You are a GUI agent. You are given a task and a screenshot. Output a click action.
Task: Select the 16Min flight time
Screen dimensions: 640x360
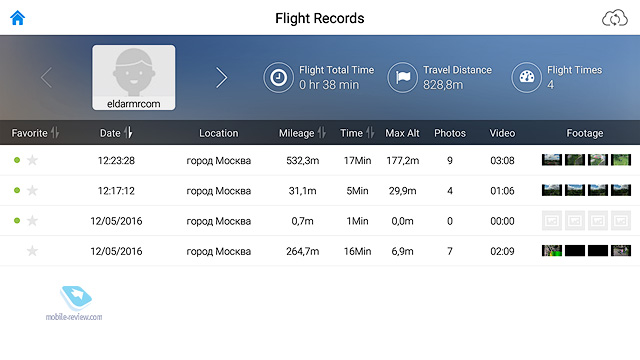357,251
